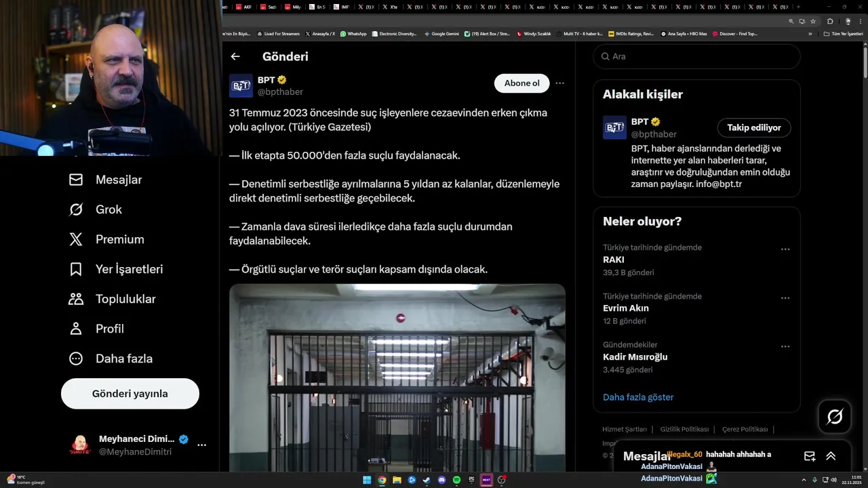Go back using the Gönderi arrow
This screenshot has height=488, width=868.
235,56
